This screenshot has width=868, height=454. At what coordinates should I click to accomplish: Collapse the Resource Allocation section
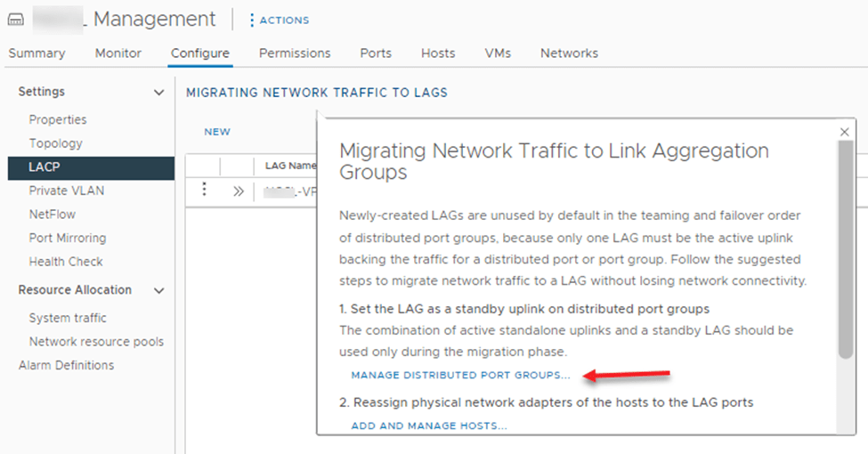pos(159,290)
